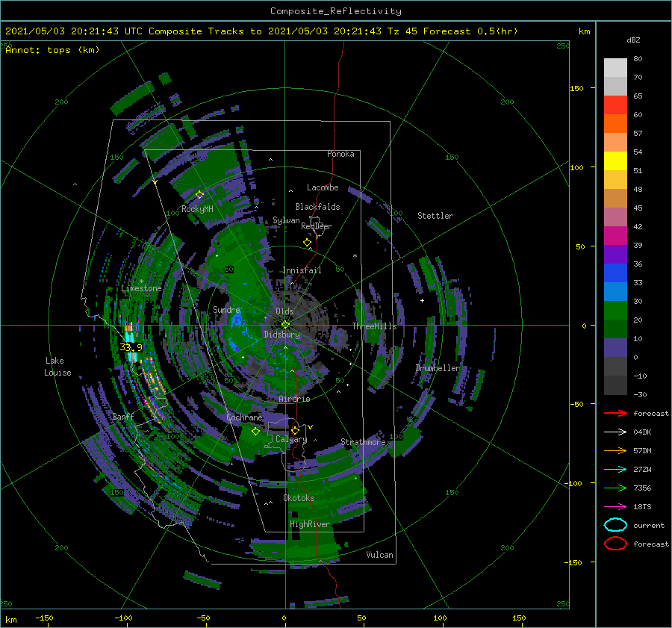Viewport: 672px width, 628px height.
Task: Click the red forecast ellipse legend icon
Action: pos(615,544)
